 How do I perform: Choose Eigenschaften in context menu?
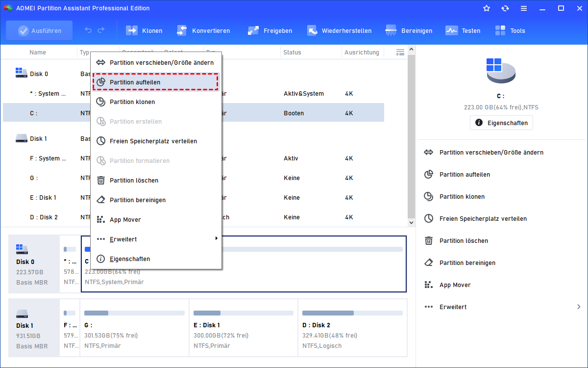tap(156, 259)
